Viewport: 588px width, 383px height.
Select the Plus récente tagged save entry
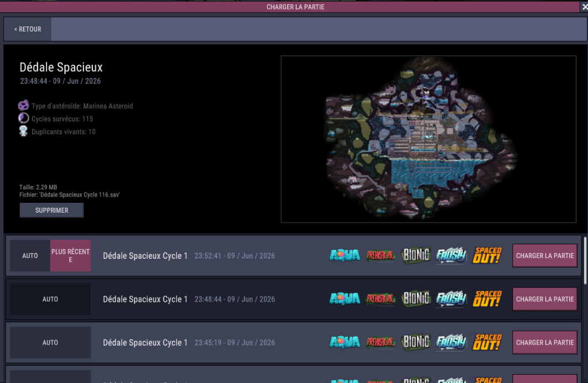coord(293,256)
